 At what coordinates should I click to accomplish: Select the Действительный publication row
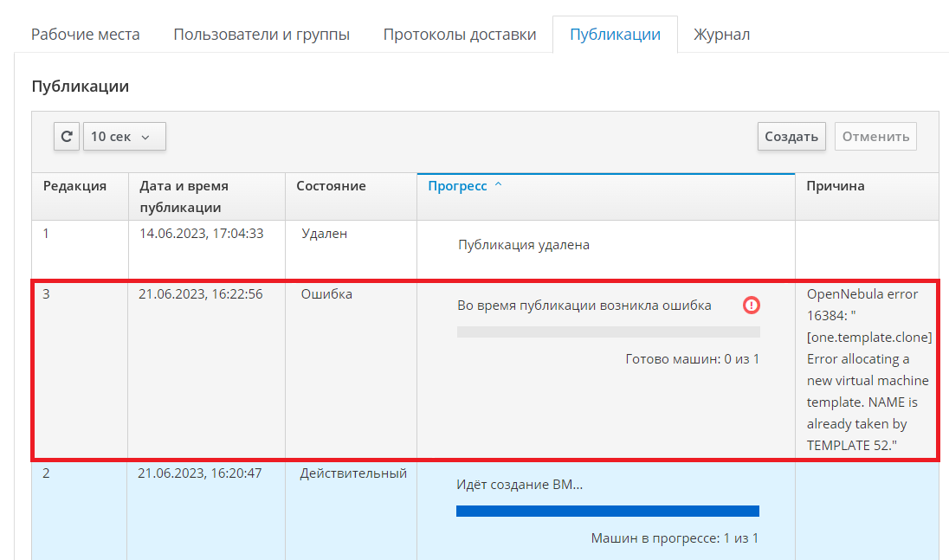coord(353,473)
